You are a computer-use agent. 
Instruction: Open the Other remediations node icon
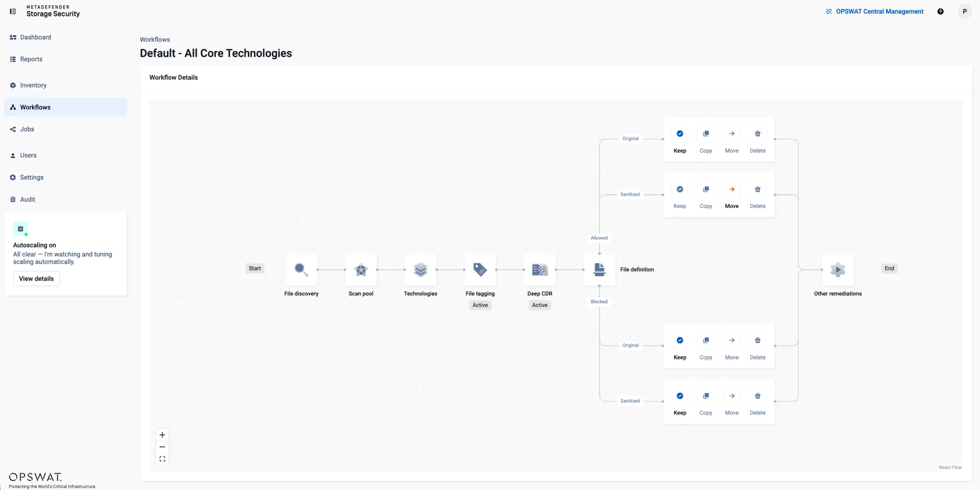click(x=838, y=269)
